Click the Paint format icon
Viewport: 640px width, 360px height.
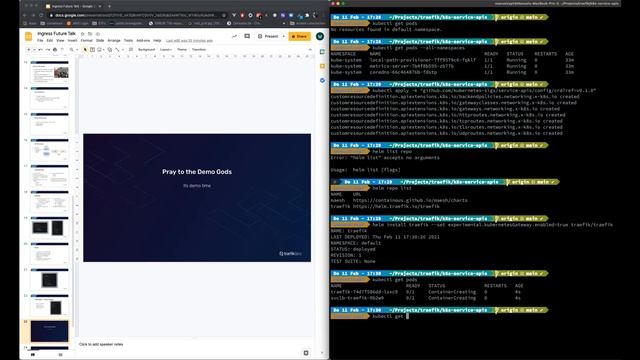(x=62, y=49)
